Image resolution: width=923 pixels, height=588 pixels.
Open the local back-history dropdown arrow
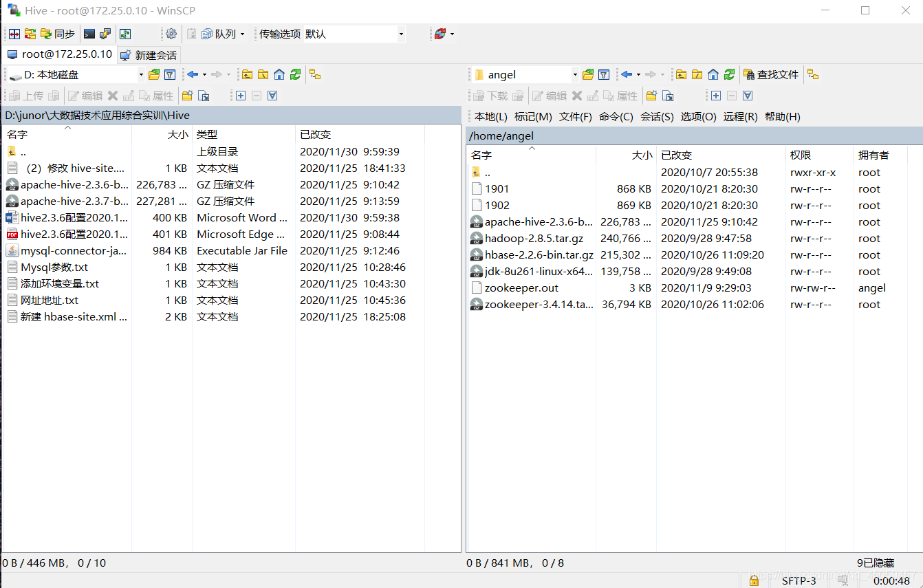click(x=204, y=74)
